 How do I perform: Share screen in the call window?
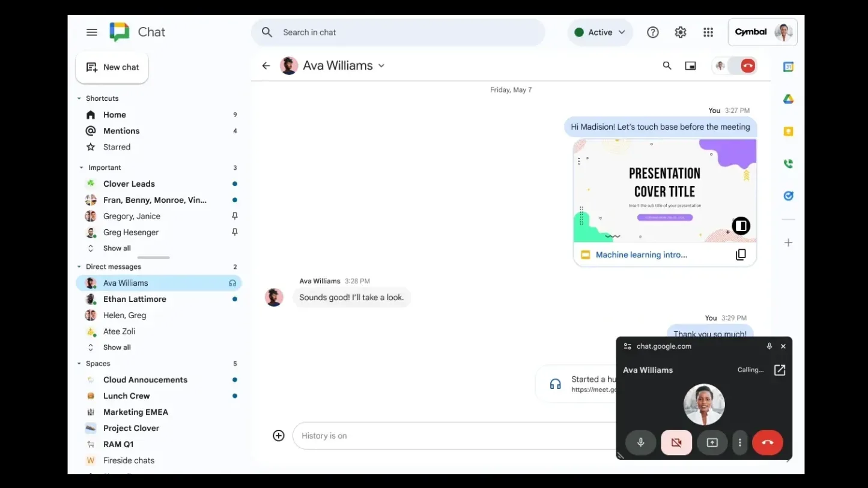pyautogui.click(x=712, y=443)
